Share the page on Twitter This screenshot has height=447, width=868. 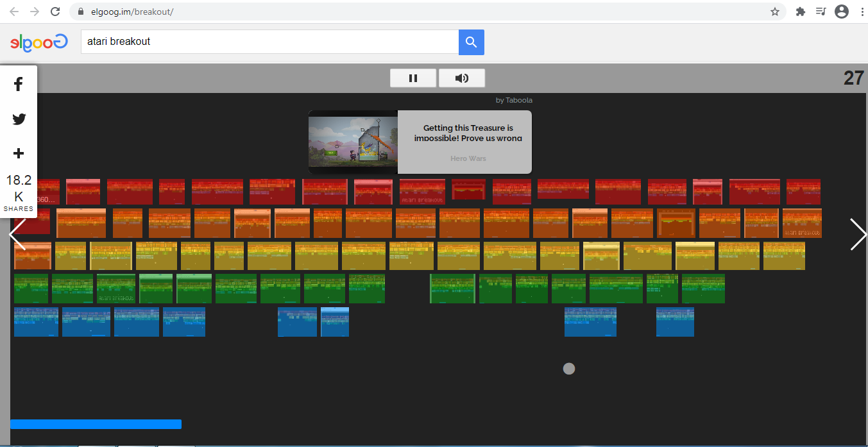point(19,119)
